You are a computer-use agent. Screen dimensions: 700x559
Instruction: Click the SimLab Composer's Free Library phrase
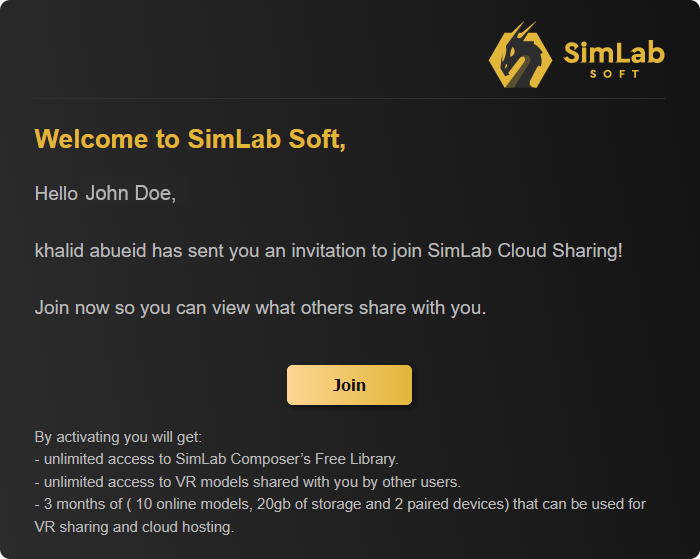coord(287,459)
